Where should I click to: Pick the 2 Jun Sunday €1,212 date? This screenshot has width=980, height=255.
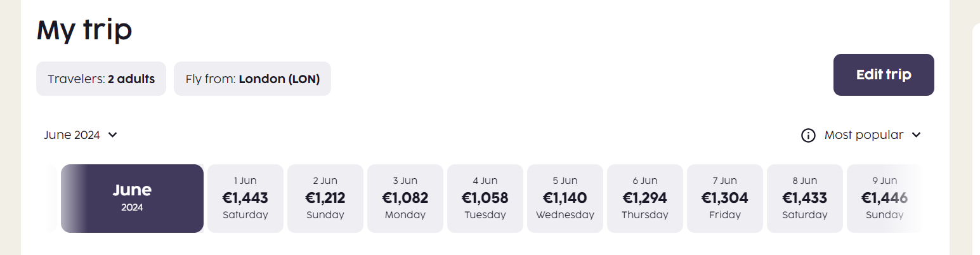click(x=325, y=199)
